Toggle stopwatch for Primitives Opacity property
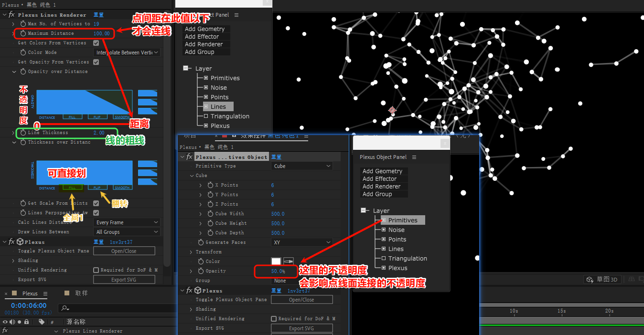This screenshot has width=644, height=335. coord(201,271)
